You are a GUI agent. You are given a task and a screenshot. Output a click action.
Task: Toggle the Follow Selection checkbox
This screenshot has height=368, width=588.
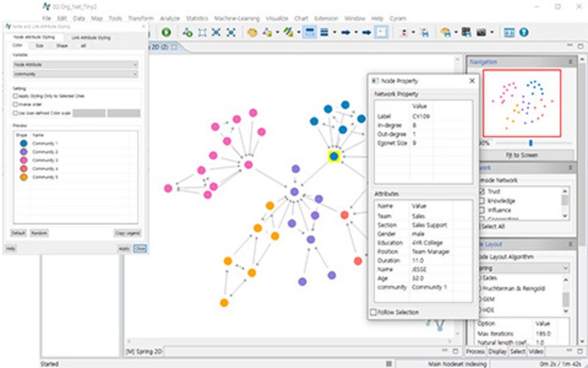373,312
